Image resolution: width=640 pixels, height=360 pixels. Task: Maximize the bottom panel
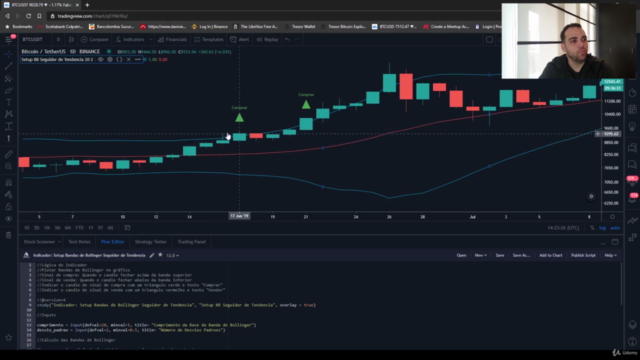pos(615,242)
